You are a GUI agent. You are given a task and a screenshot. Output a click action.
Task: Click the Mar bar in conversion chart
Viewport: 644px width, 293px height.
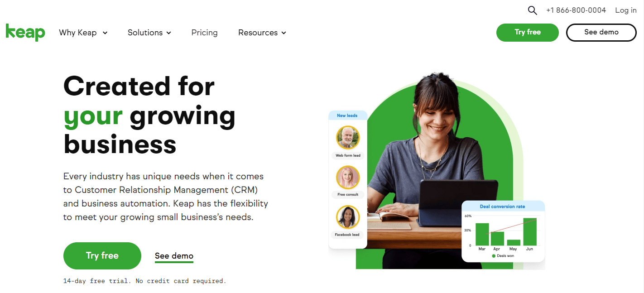(x=482, y=234)
